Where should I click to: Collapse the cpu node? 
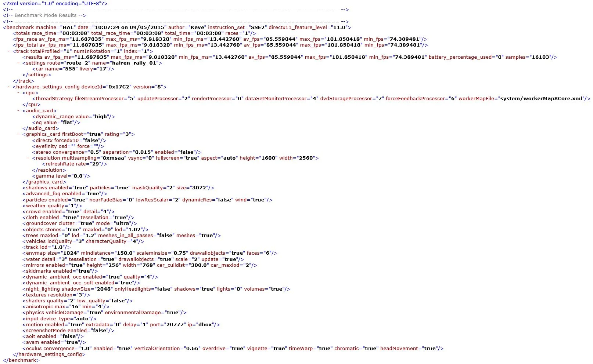pyautogui.click(x=18, y=93)
